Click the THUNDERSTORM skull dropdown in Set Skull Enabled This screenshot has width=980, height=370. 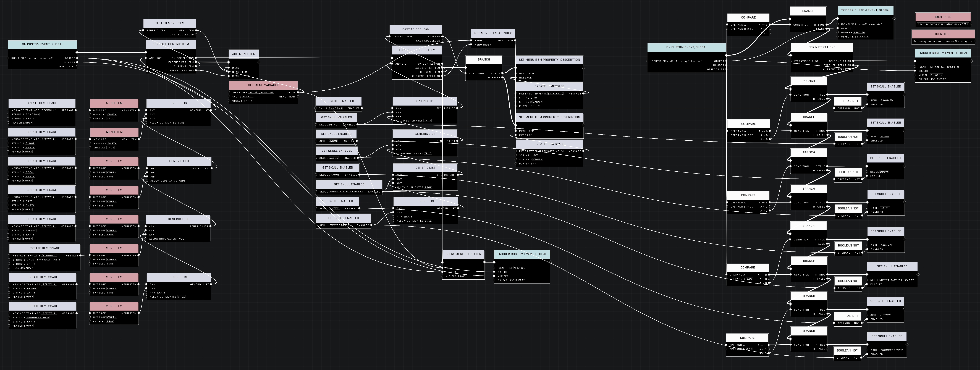[x=891, y=350]
